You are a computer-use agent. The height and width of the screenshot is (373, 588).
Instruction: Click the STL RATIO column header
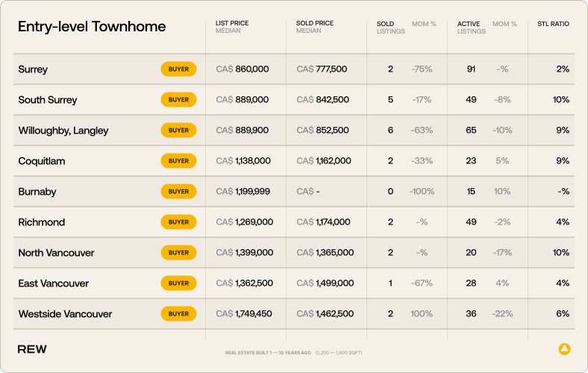click(x=553, y=24)
